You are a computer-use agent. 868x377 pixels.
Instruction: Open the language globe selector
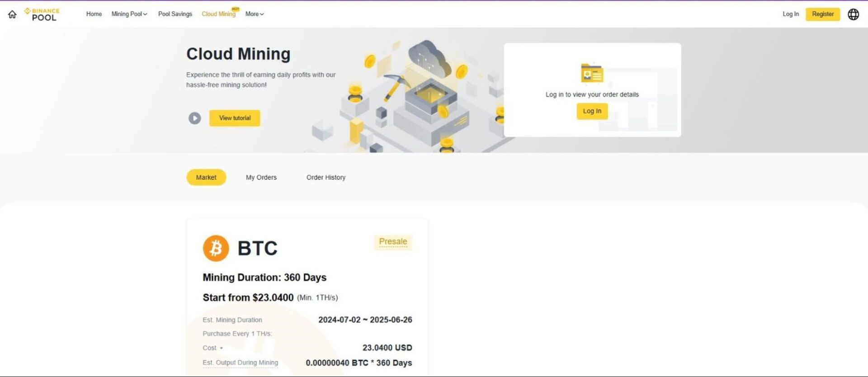[x=853, y=14]
